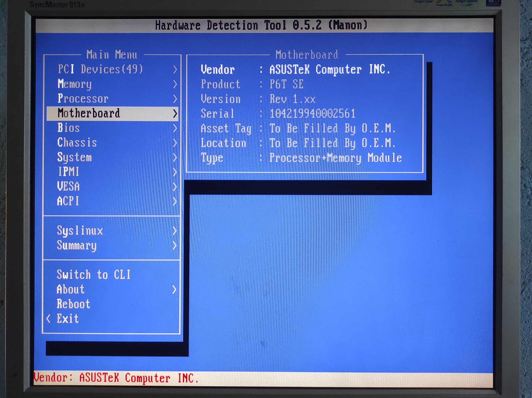Expand the Chassis submenu arrow
Image resolution: width=532 pixels, height=398 pixels.
(x=175, y=143)
